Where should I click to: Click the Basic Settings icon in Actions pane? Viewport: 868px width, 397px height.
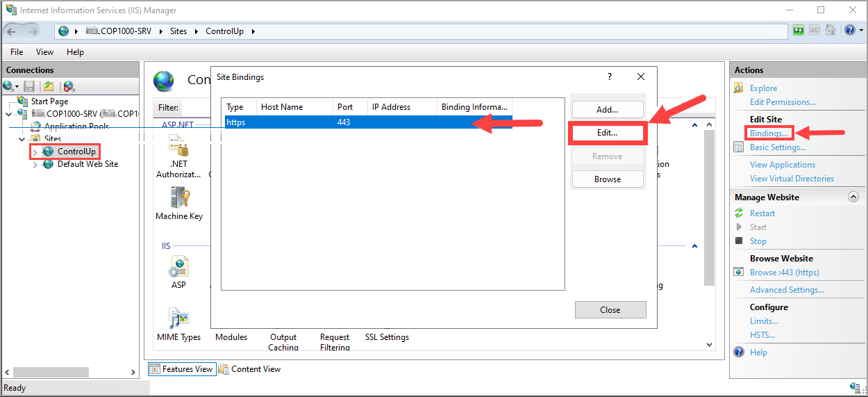click(x=740, y=147)
